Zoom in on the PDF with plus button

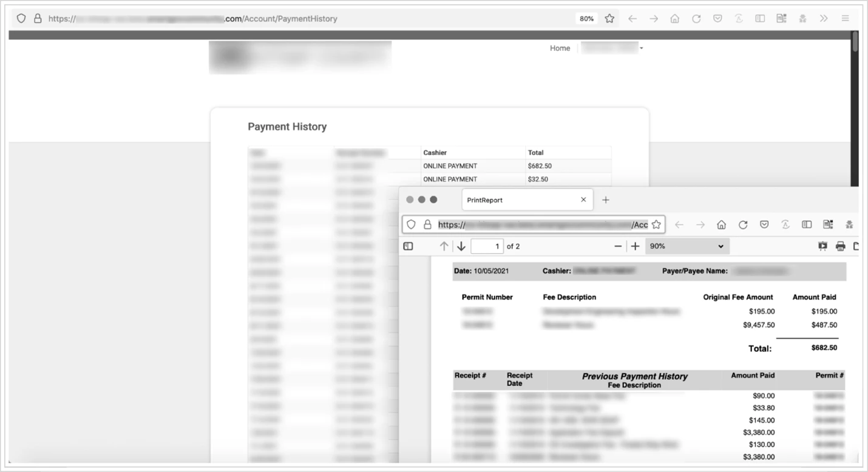point(635,246)
